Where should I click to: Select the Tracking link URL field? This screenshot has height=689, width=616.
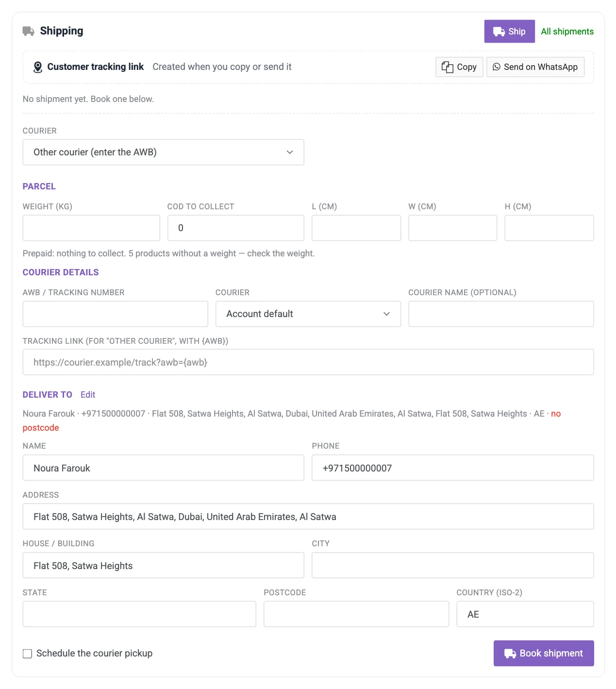click(x=308, y=362)
